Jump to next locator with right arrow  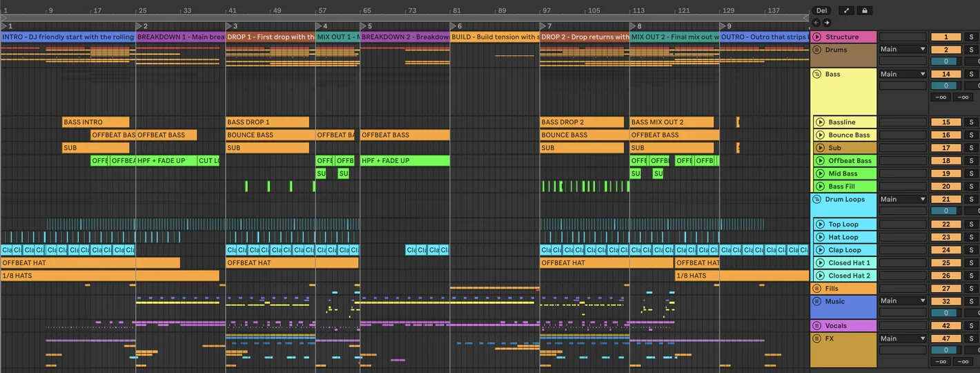(827, 22)
